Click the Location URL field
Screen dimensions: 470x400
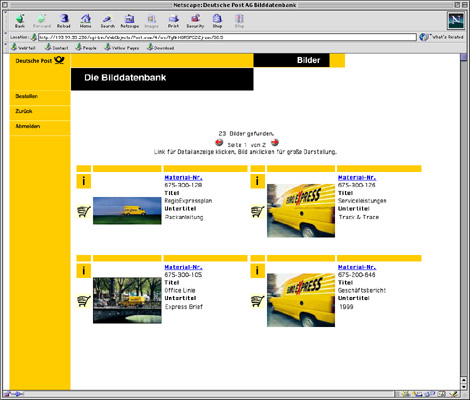click(x=227, y=37)
